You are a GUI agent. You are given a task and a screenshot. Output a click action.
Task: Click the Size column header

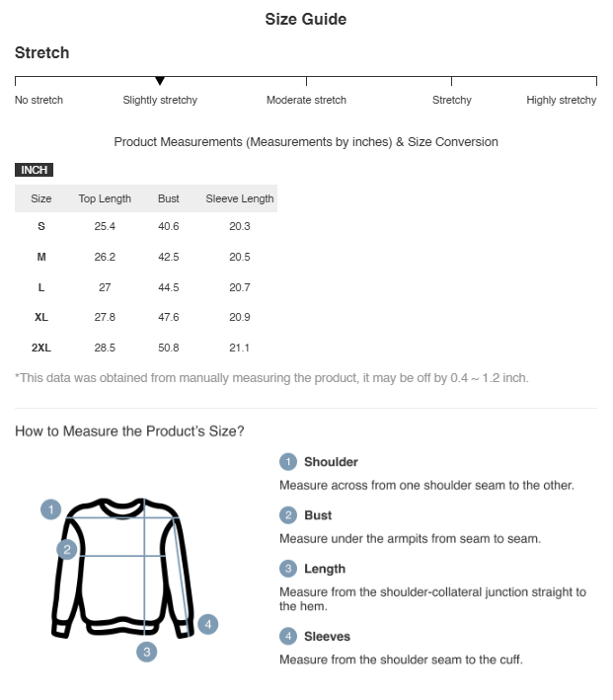pos(41,198)
